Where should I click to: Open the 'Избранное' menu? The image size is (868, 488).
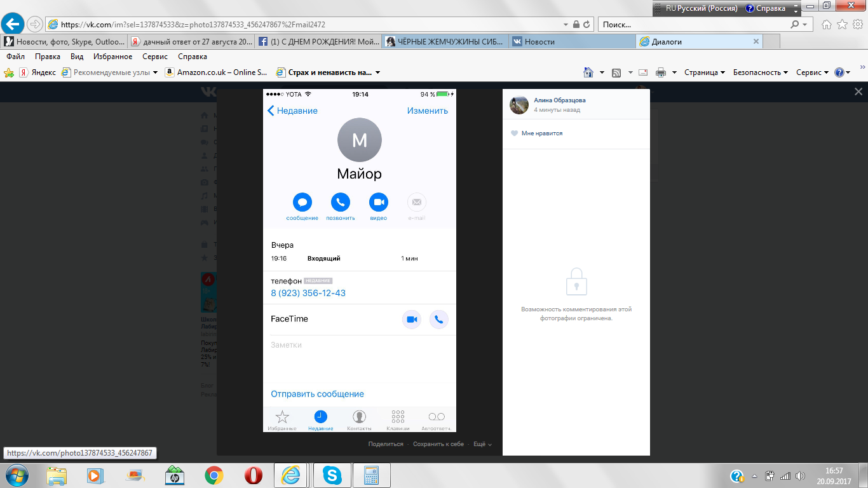[113, 57]
